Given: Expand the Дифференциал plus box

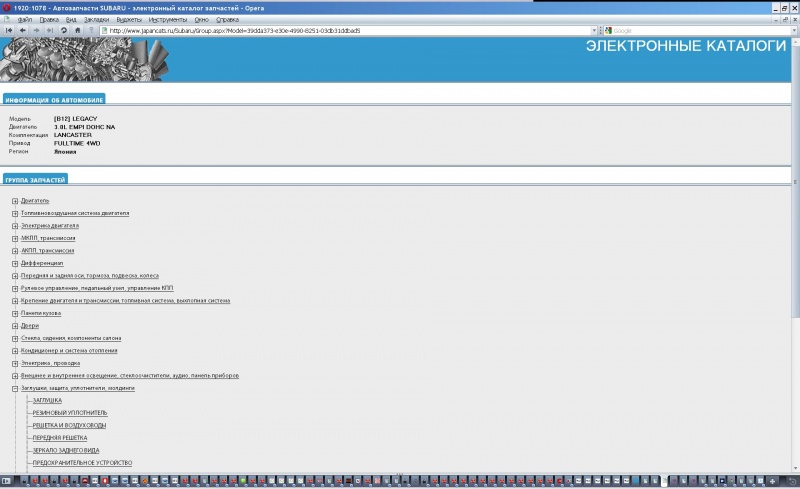Looking at the screenshot, I should coord(15,263).
